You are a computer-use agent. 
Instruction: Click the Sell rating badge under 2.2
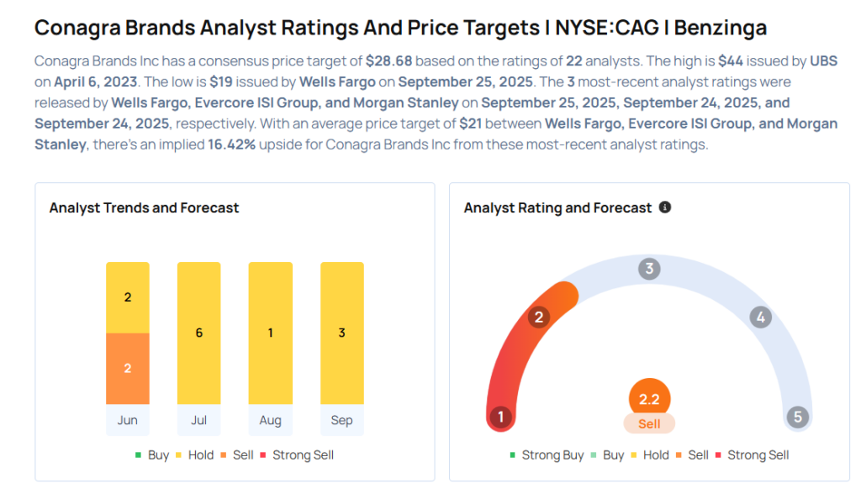[649, 424]
